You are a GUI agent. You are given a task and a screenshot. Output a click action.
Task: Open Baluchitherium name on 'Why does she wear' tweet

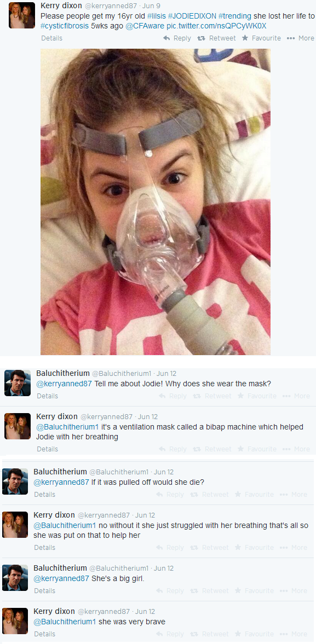pyautogui.click(x=63, y=373)
